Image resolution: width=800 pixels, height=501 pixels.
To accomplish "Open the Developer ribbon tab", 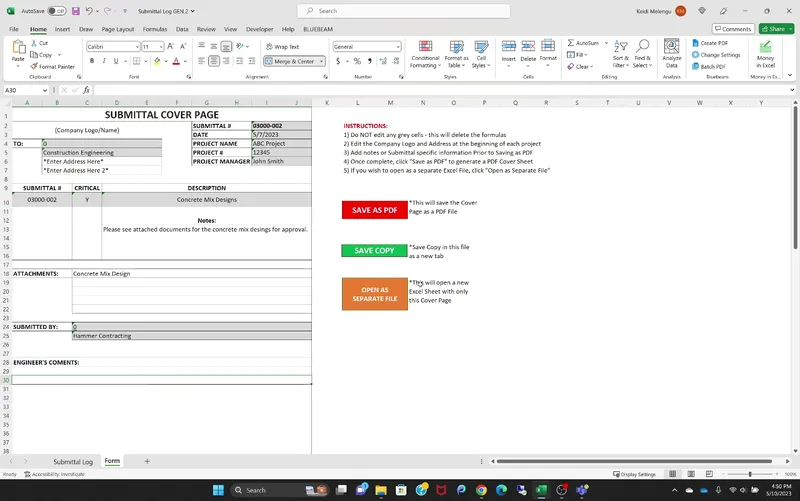I will pyautogui.click(x=259, y=29).
